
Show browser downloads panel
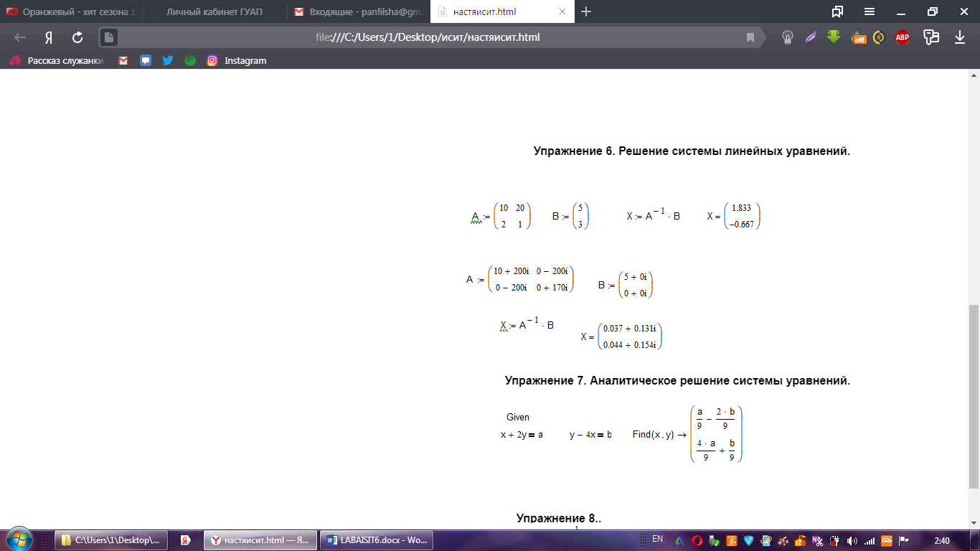960,37
